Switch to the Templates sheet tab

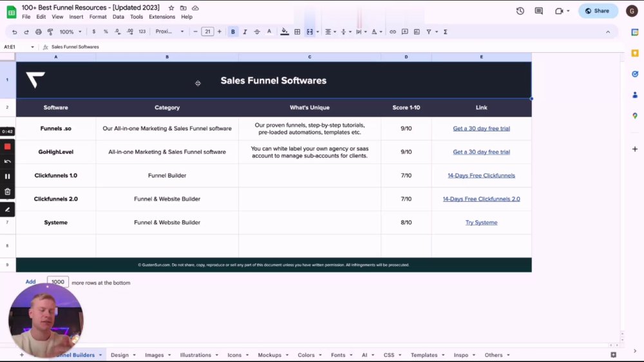click(424, 355)
